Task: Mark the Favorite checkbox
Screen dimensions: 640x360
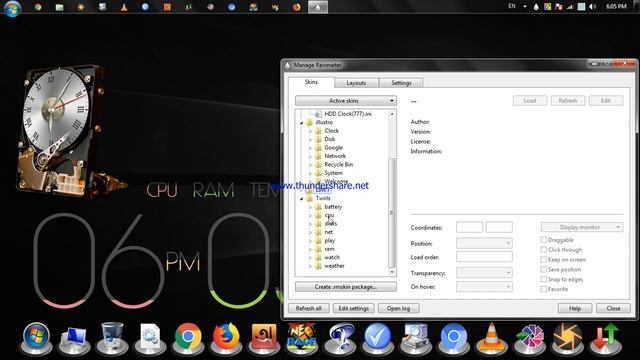Action: click(543, 289)
